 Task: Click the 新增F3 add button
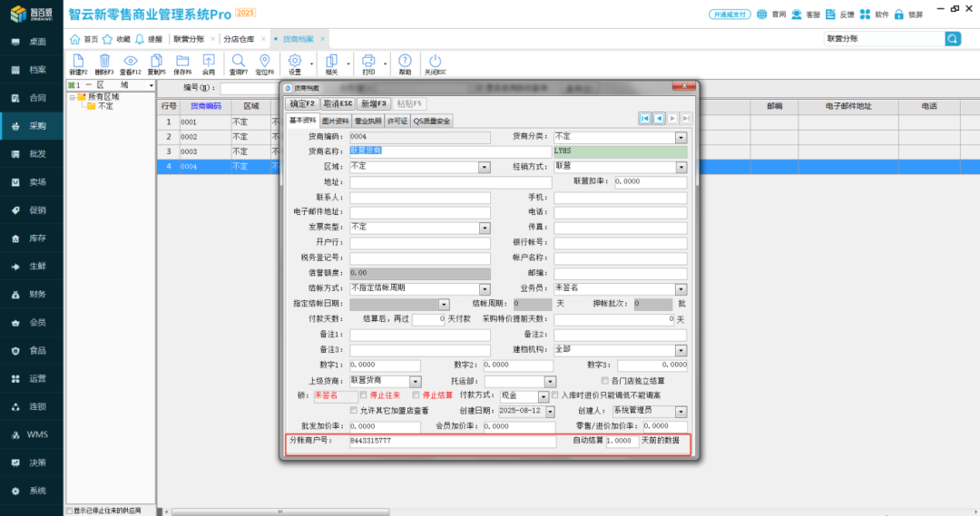pyautogui.click(x=374, y=103)
